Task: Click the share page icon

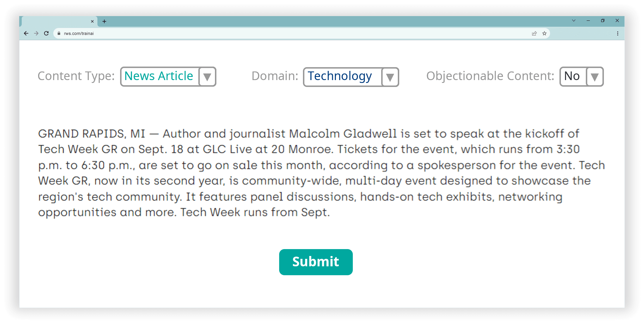Action: 534,33
